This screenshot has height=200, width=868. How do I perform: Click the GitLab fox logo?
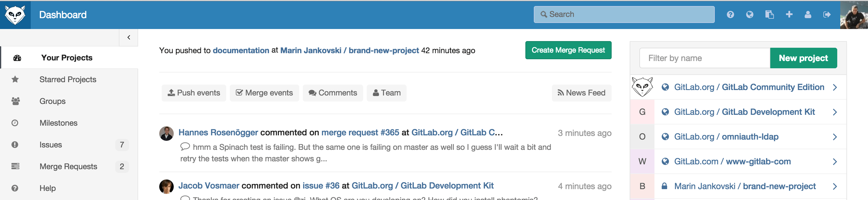15,15
